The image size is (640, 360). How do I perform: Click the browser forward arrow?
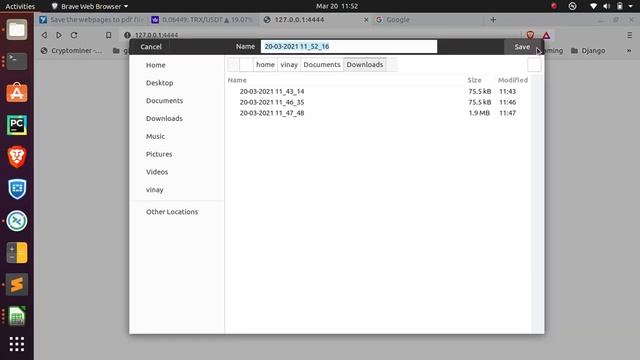(x=59, y=35)
